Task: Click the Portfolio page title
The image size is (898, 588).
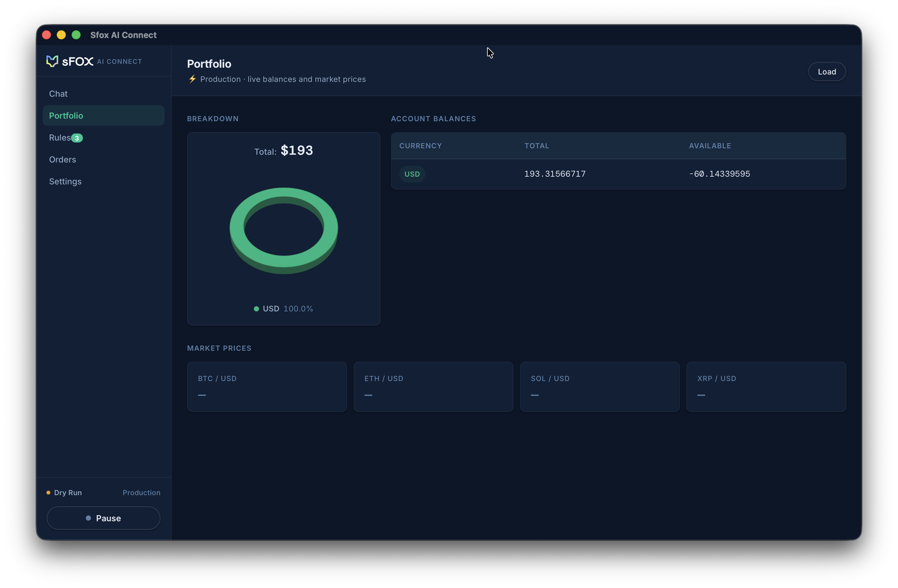Action: pos(209,64)
